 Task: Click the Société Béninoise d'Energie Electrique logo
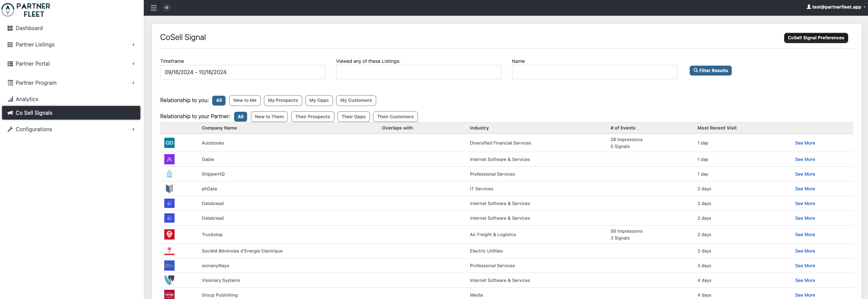[169, 251]
